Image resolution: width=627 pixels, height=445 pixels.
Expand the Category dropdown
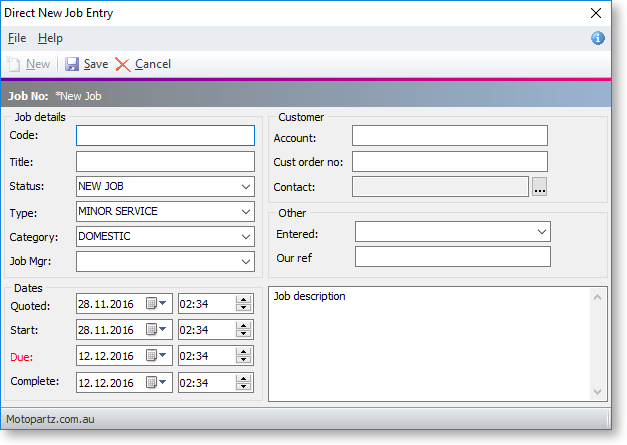246,238
